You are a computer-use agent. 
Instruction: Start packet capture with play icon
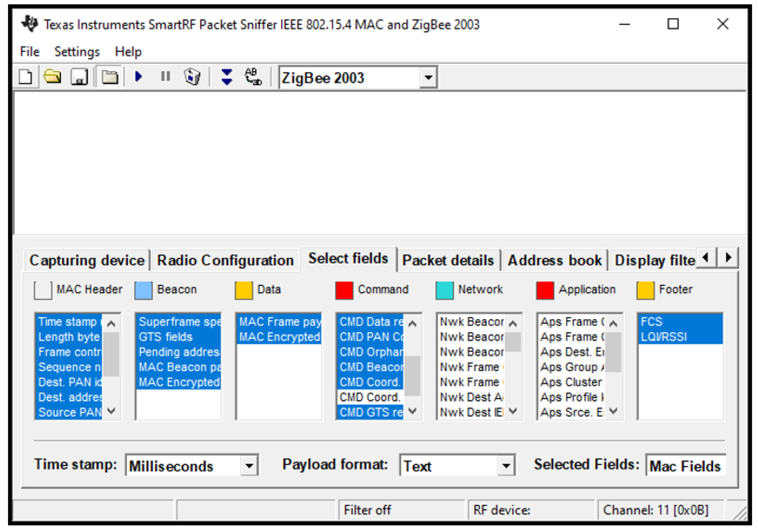point(138,77)
